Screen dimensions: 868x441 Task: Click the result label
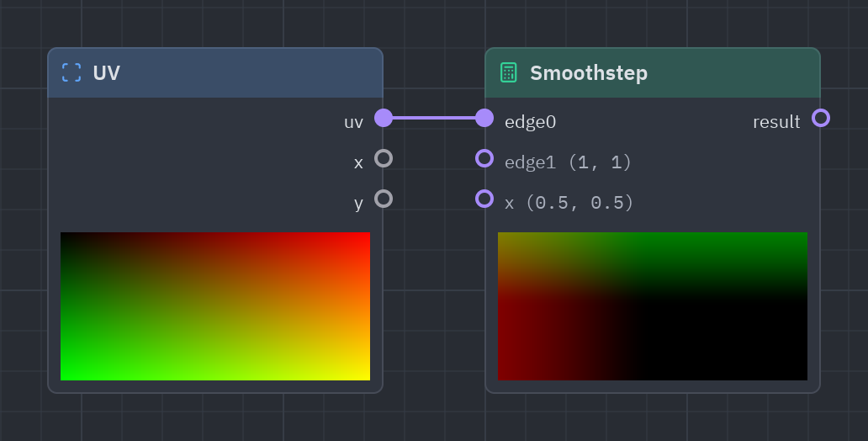pyautogui.click(x=776, y=122)
